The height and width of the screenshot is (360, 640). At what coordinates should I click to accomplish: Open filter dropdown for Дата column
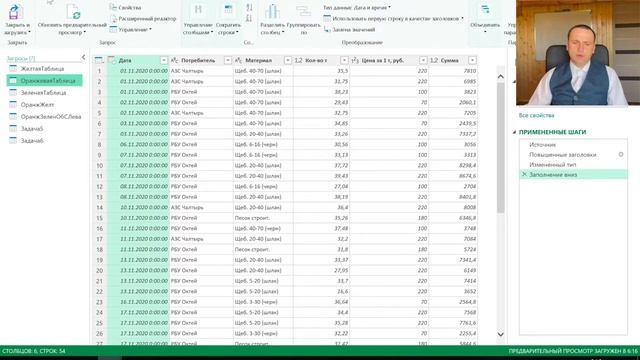164,60
